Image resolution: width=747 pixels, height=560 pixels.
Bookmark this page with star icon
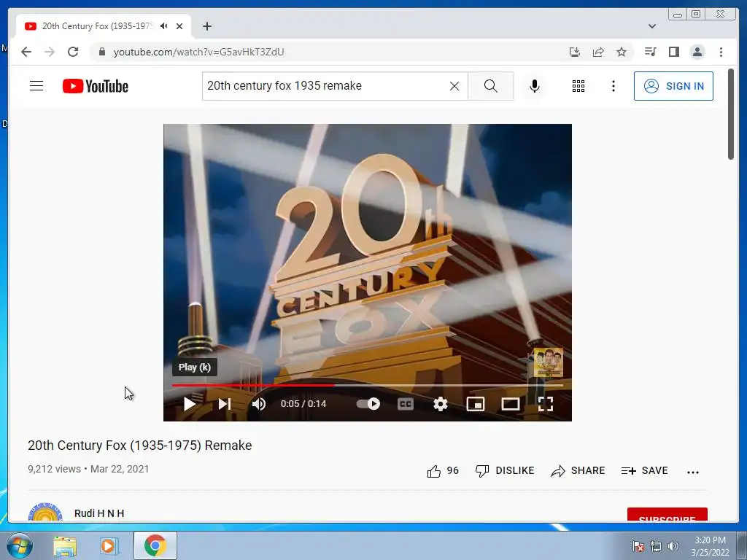[622, 52]
